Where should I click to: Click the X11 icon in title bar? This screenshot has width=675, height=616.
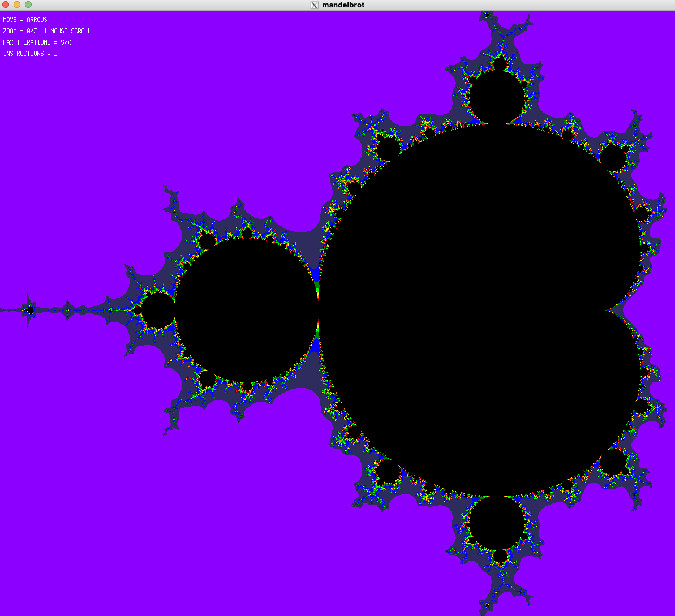(x=314, y=5)
